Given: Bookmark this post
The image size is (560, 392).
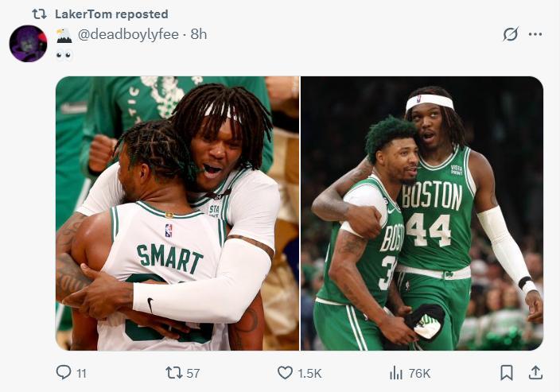Looking at the screenshot, I should tap(507, 372).
